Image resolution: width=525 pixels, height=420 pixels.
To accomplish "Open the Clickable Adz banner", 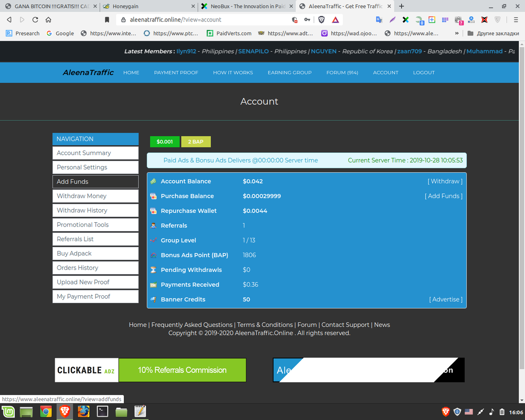I will (x=150, y=370).
